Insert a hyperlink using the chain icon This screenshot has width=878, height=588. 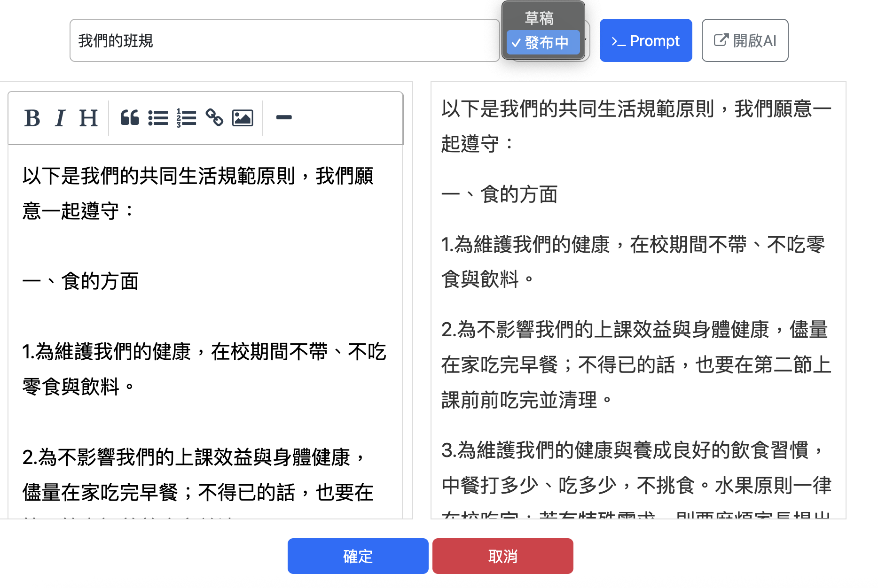coord(214,118)
